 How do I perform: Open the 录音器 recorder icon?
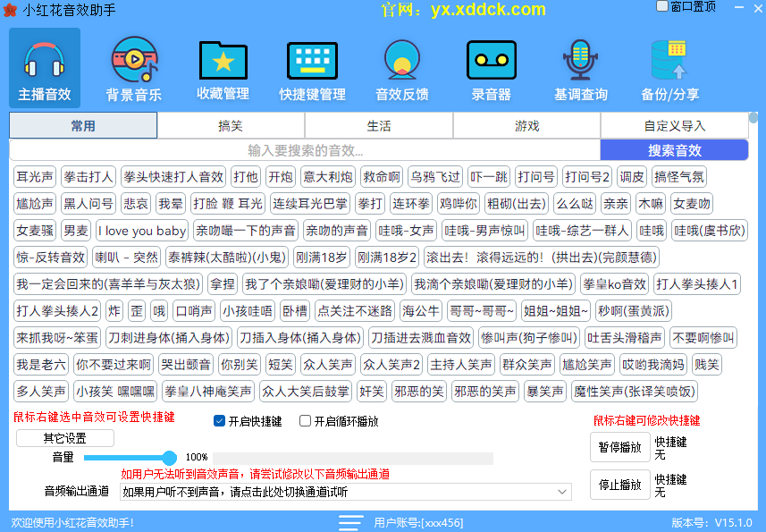492,61
